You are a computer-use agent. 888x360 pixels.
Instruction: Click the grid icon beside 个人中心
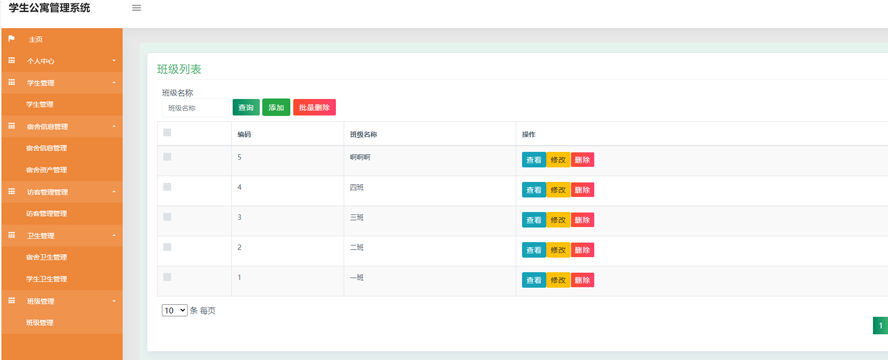point(11,61)
